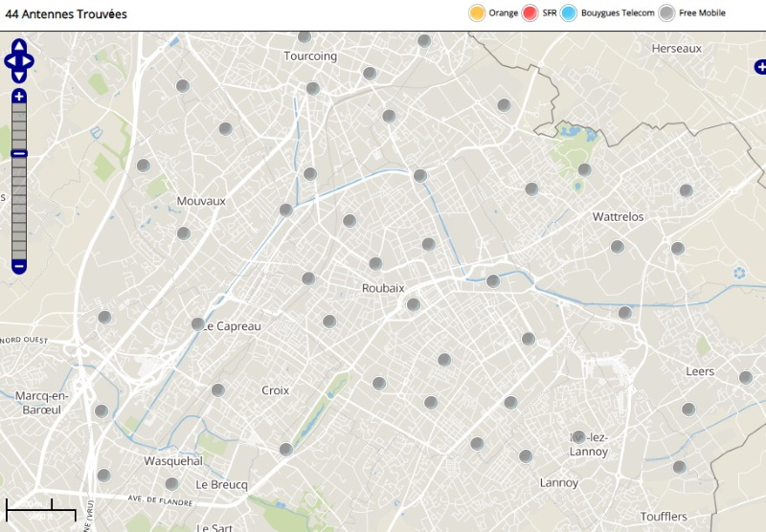
Task: Click the antenna marker nearest Leers
Action: pyautogui.click(x=745, y=377)
